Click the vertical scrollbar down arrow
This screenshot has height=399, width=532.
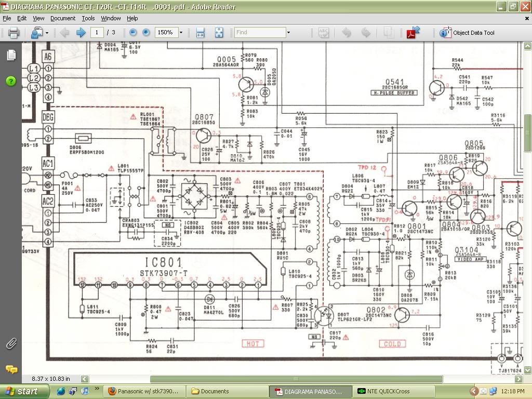pyautogui.click(x=528, y=369)
